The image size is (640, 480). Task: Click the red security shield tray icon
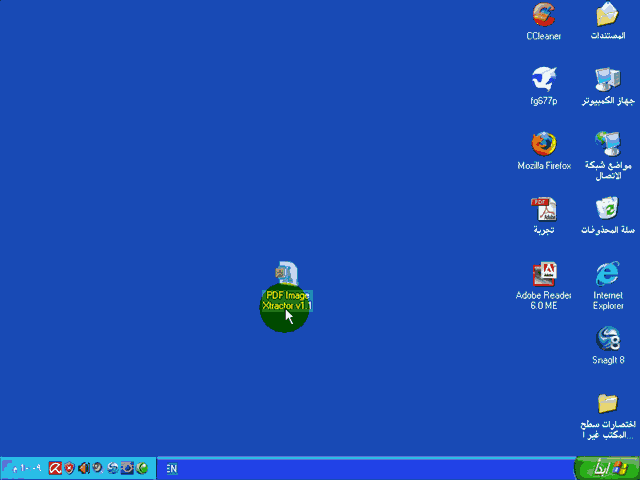click(x=70, y=468)
